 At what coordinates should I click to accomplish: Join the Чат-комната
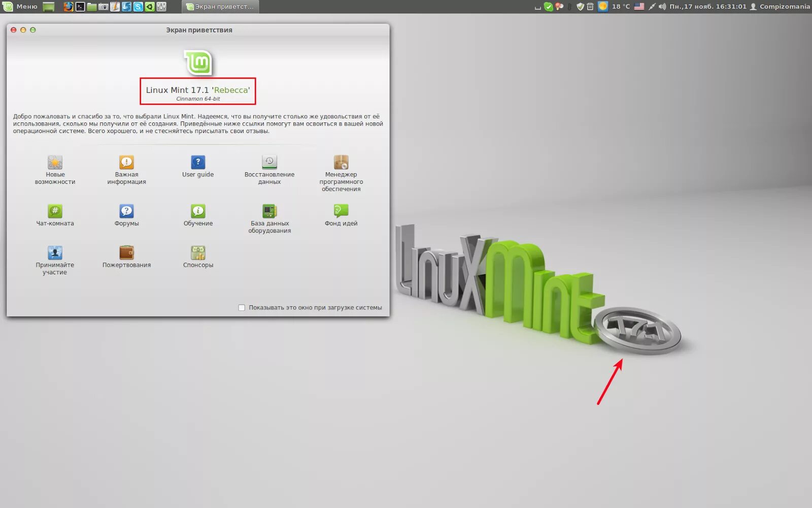click(x=55, y=215)
